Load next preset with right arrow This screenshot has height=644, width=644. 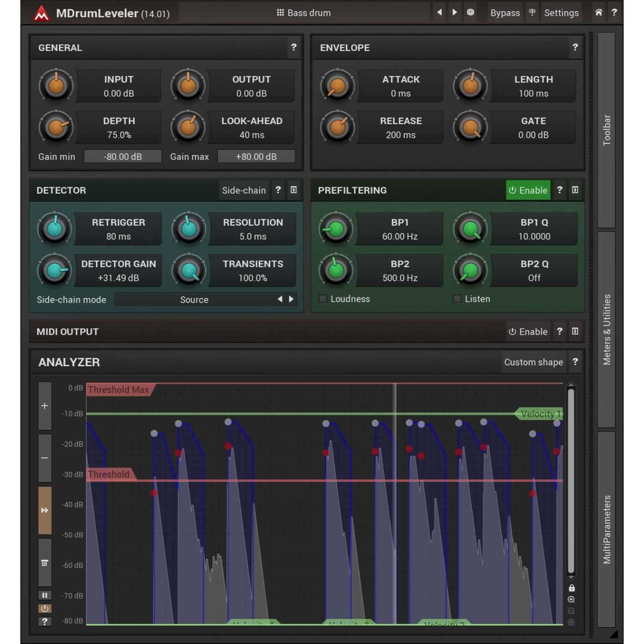tap(455, 12)
